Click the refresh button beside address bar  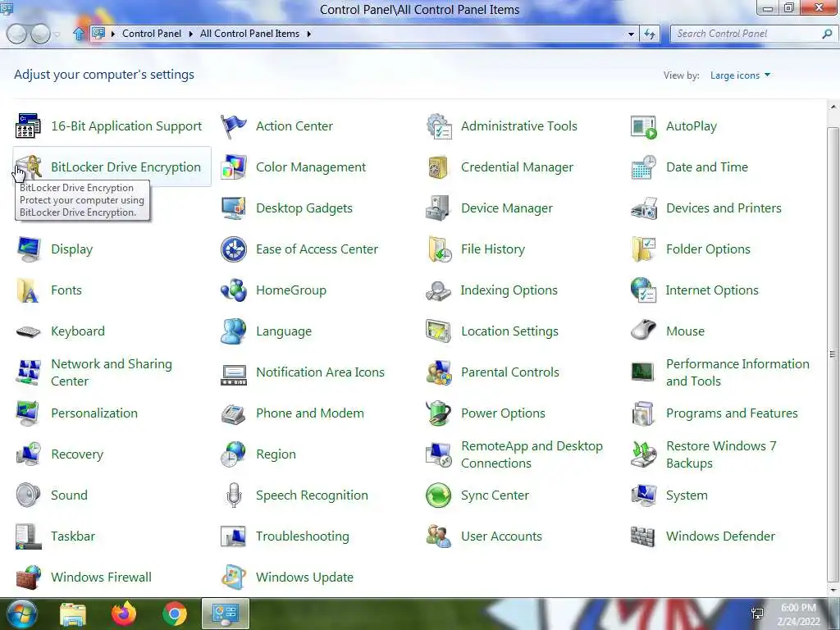point(650,34)
